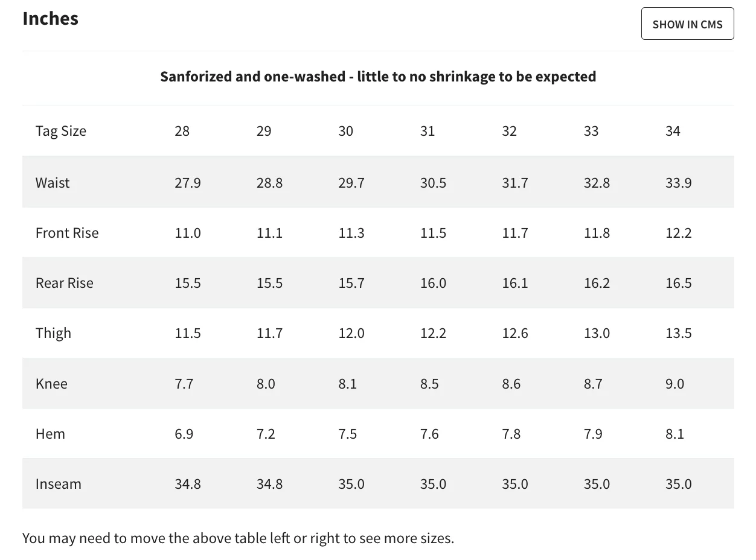This screenshot has height=560, width=756.
Task: Click the Hem row label
Action: tap(50, 434)
